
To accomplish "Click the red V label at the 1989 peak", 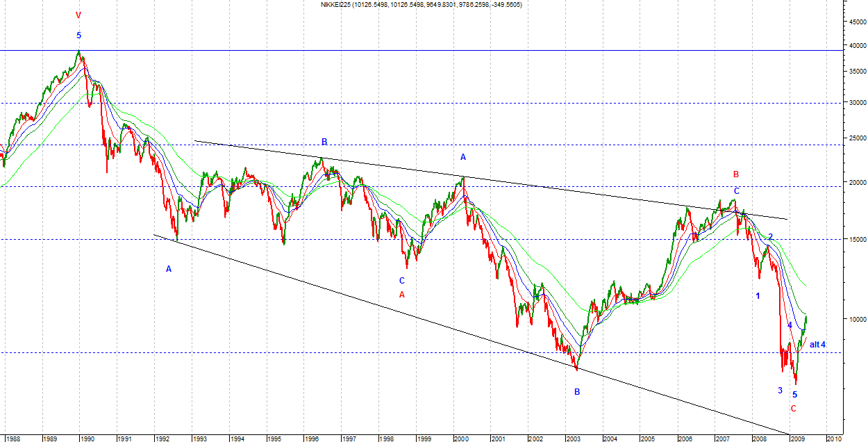I will [78, 15].
